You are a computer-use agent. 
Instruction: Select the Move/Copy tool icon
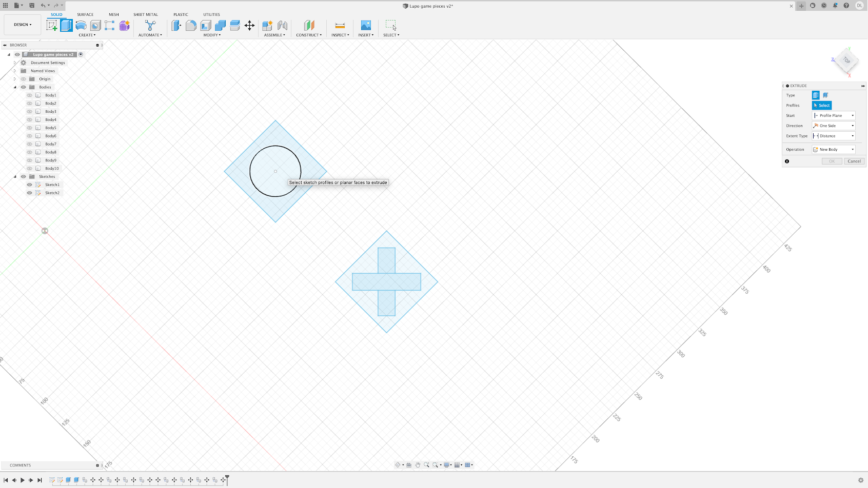(249, 25)
